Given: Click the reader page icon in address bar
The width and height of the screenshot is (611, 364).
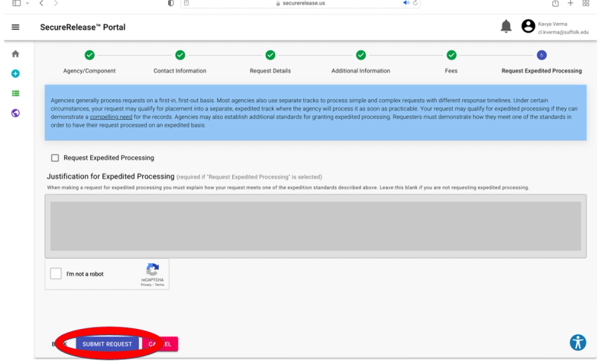Looking at the screenshot, I should pyautogui.click(x=186, y=3).
